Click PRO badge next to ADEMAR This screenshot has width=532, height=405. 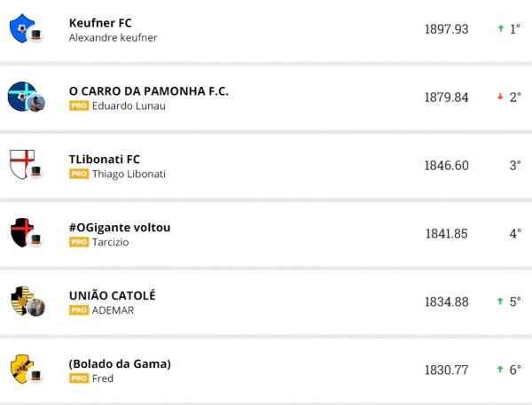[79, 310]
